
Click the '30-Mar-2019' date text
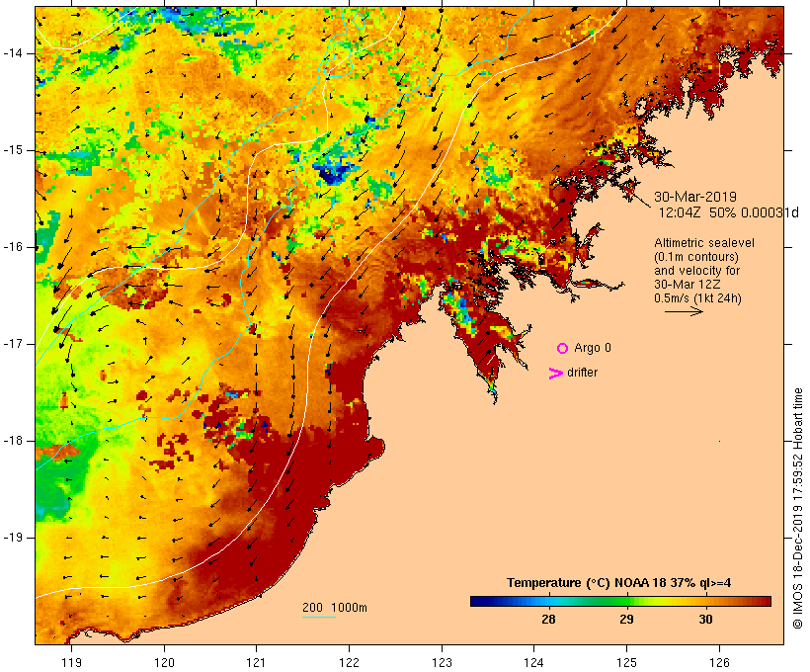click(x=695, y=197)
